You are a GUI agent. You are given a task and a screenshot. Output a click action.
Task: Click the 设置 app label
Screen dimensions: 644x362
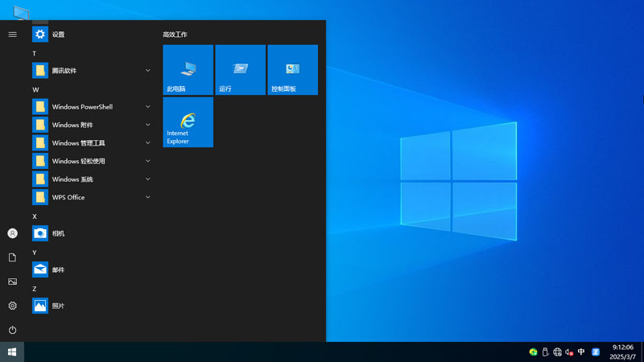pos(58,35)
